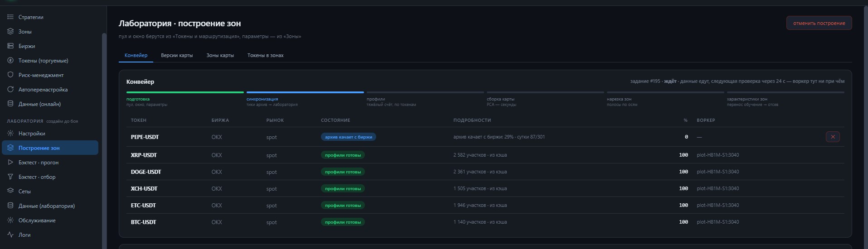Click the Сеты stack icon
The width and height of the screenshot is (868, 249).
10,192
